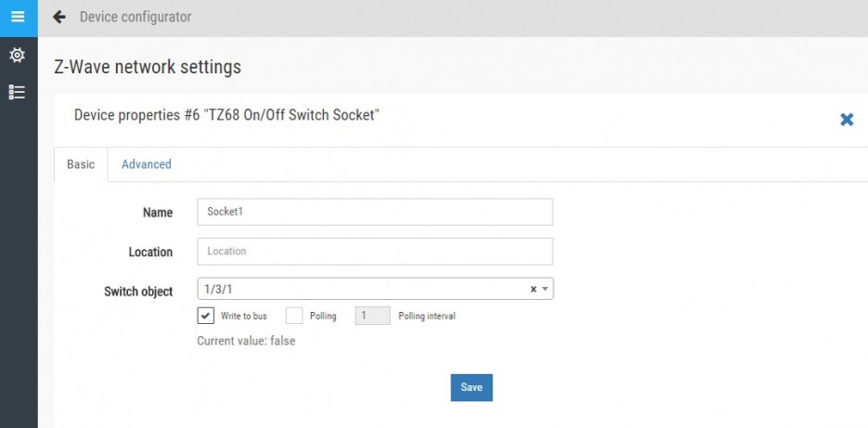Open the gear settings icon in the sidebar
The width and height of the screenshot is (868, 428).
point(18,55)
